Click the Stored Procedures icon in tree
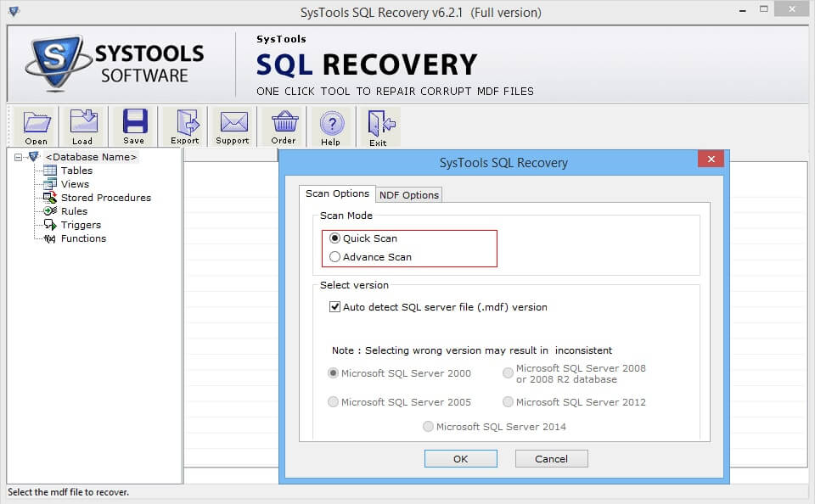This screenshot has width=815, height=504. pos(50,198)
